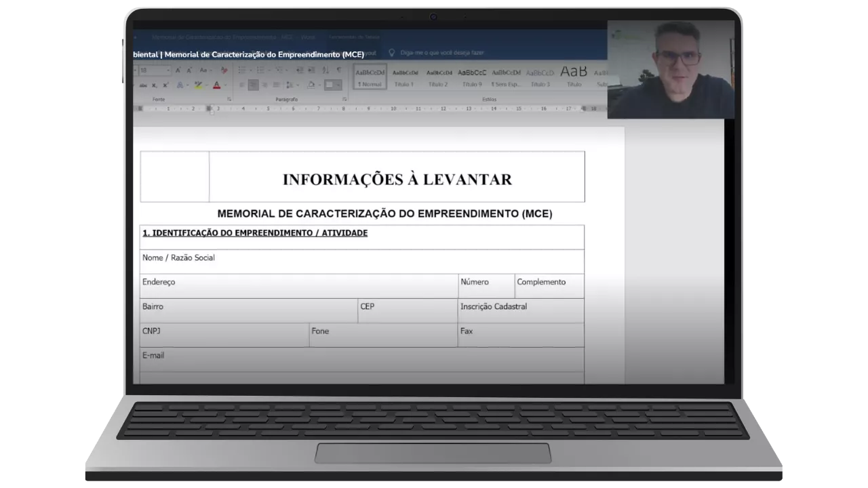868x488 pixels.
Task: Toggle center alignment in Parágrafo group
Action: (x=253, y=85)
